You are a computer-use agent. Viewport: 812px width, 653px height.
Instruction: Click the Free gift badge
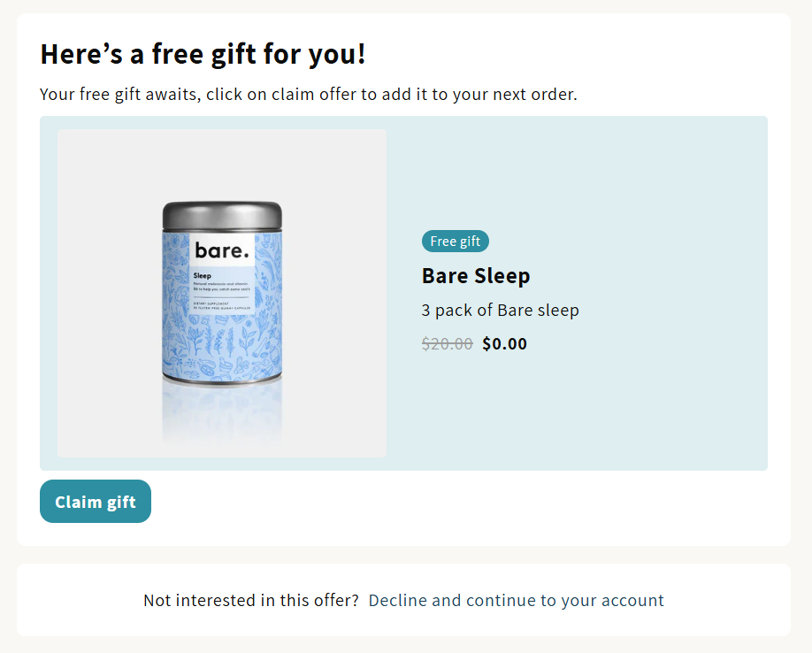[x=456, y=242]
